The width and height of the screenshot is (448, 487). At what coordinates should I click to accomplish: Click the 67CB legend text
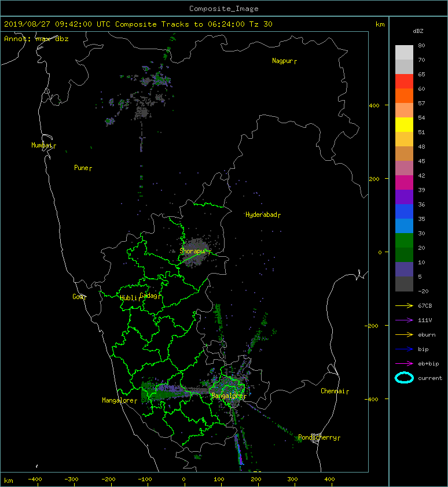(425, 305)
